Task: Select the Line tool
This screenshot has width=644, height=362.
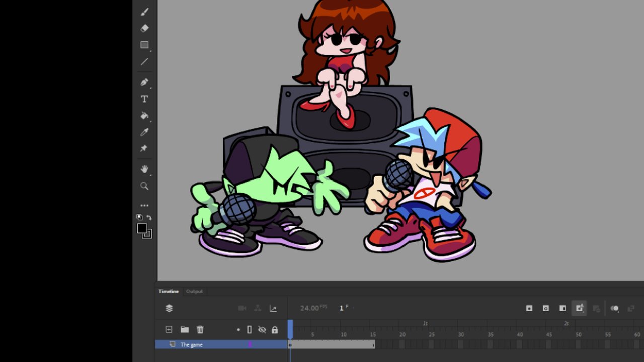Action: (x=144, y=62)
